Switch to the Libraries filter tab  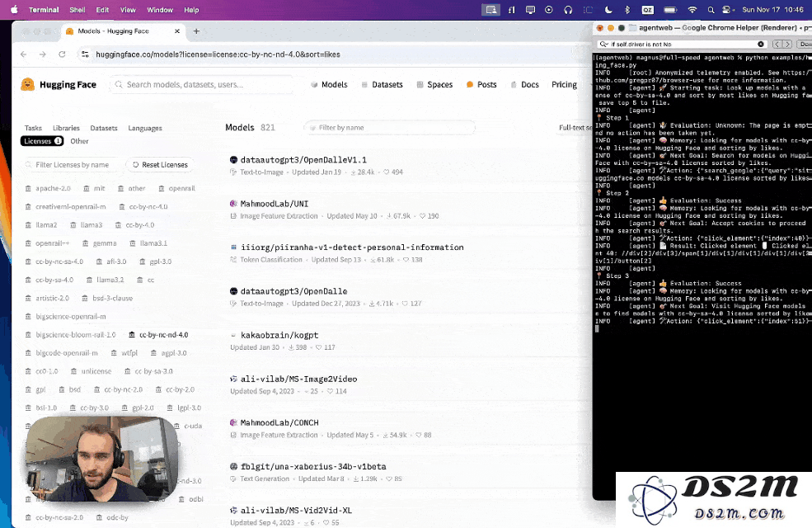click(66, 128)
